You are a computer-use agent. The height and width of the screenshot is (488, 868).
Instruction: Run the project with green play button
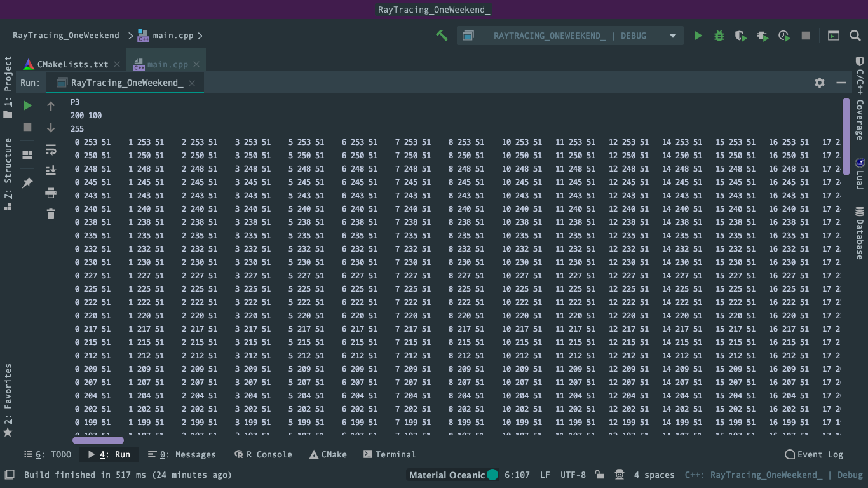tap(698, 36)
